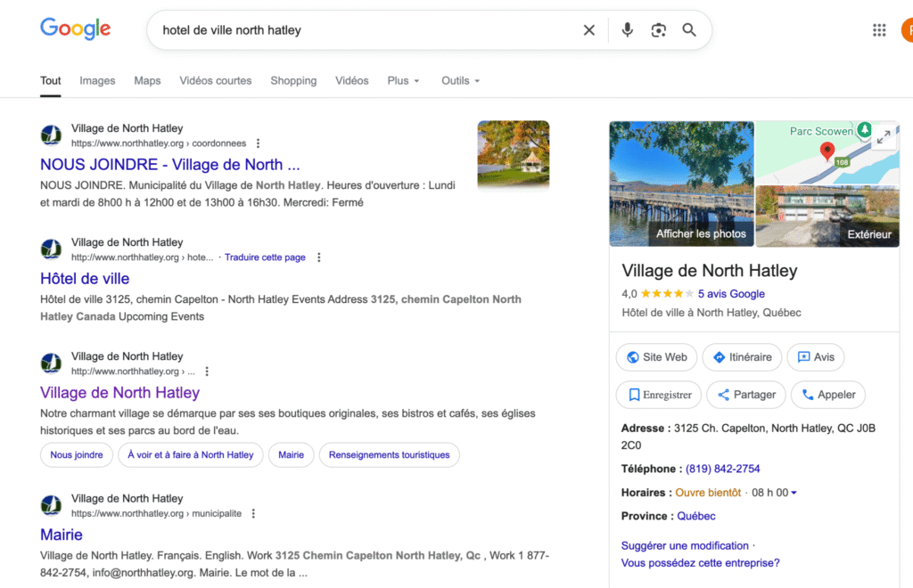Expand the map to full view
913x588 pixels.
pyautogui.click(x=884, y=136)
